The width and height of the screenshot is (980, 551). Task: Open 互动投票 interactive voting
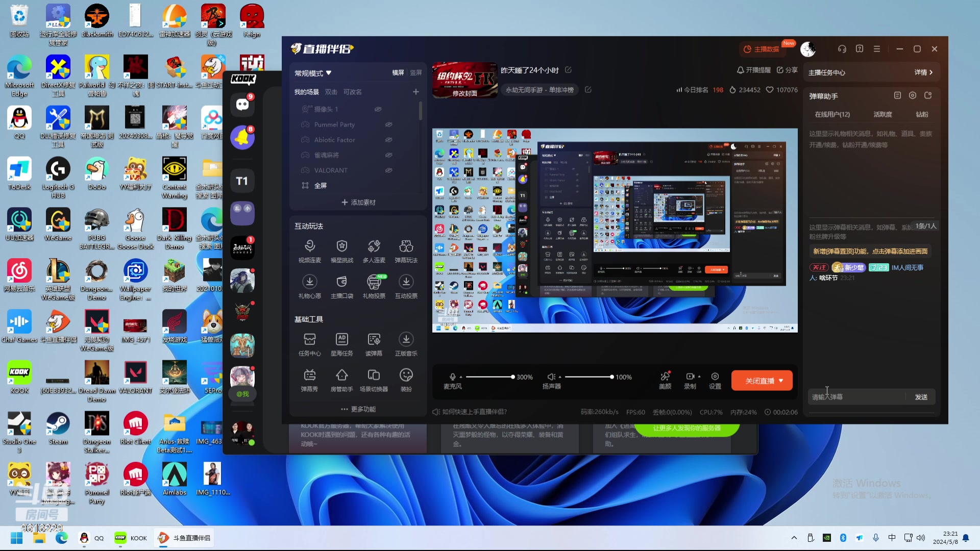pyautogui.click(x=406, y=287)
